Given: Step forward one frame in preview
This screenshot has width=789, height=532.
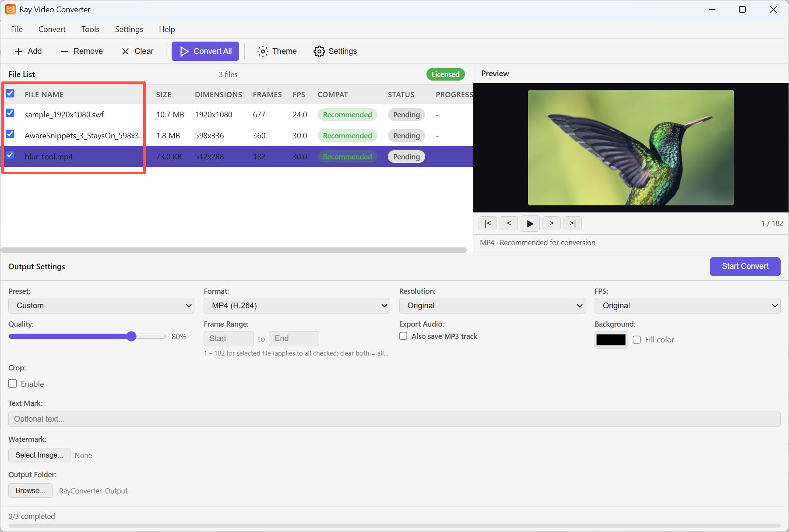Looking at the screenshot, I should tap(552, 223).
